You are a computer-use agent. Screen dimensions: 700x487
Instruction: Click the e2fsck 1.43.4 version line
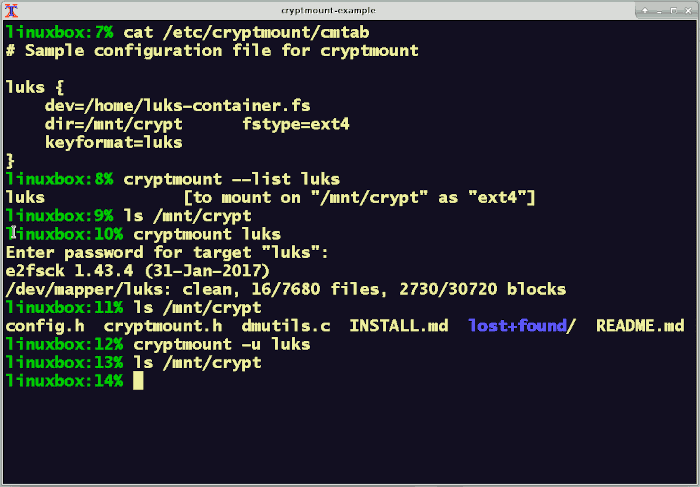(138, 271)
